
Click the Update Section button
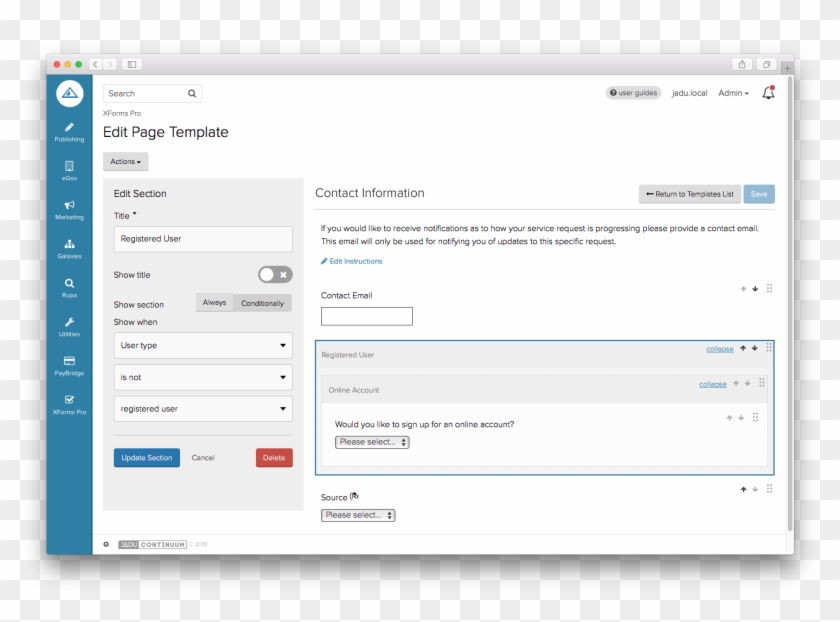click(147, 458)
